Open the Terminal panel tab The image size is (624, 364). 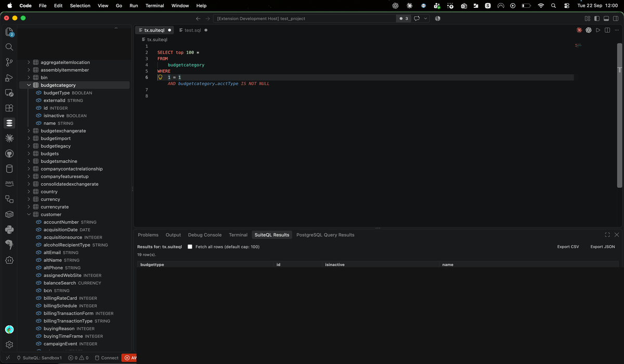[x=238, y=235]
